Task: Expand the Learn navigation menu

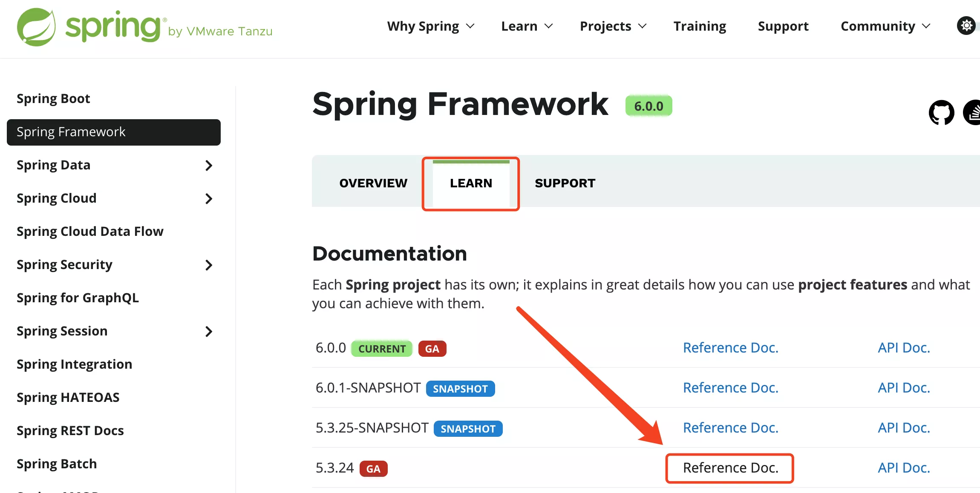Action: click(x=527, y=26)
